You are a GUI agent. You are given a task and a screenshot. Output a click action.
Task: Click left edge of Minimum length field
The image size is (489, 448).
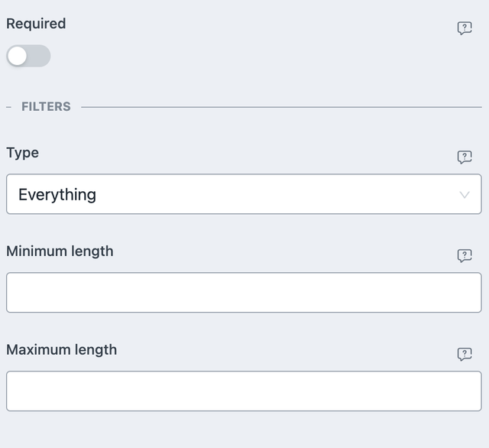15,293
